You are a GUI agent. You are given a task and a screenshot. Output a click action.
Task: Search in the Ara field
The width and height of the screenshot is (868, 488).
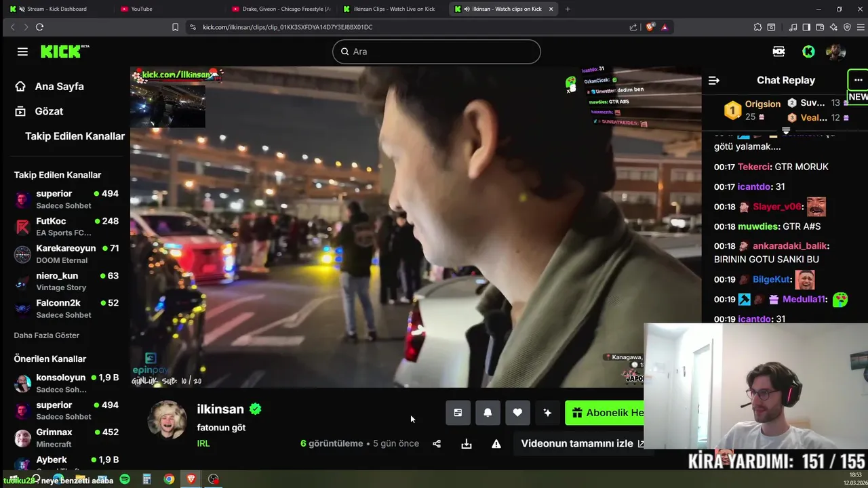pyautogui.click(x=436, y=52)
